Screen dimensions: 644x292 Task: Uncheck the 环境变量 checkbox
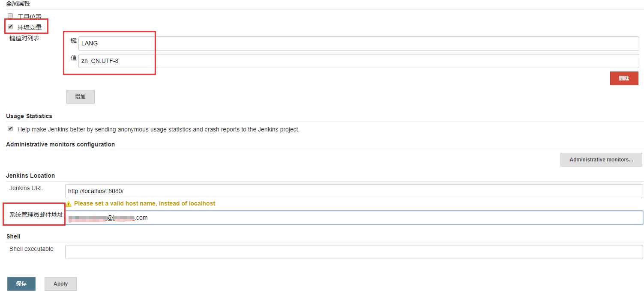pyautogui.click(x=10, y=27)
